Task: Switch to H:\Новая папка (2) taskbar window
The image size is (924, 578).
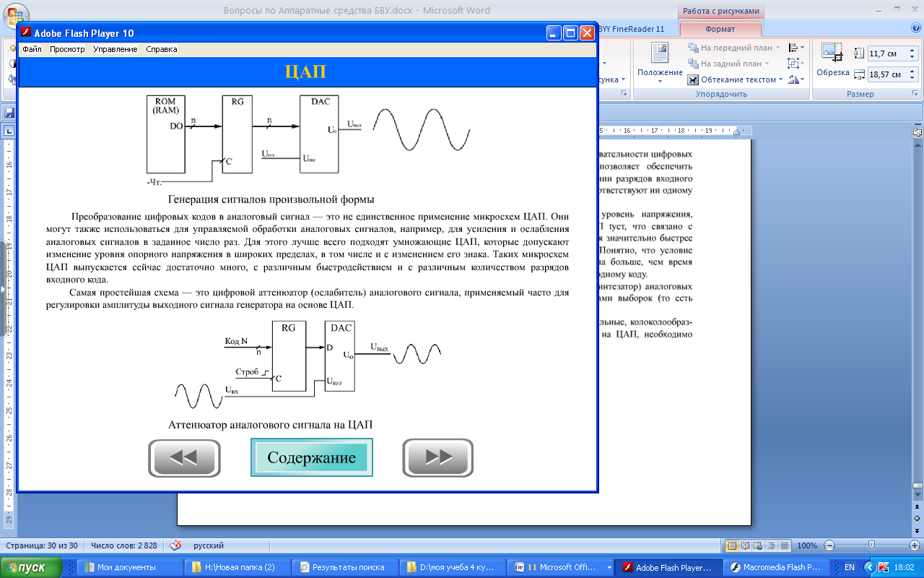Action: coord(237,568)
